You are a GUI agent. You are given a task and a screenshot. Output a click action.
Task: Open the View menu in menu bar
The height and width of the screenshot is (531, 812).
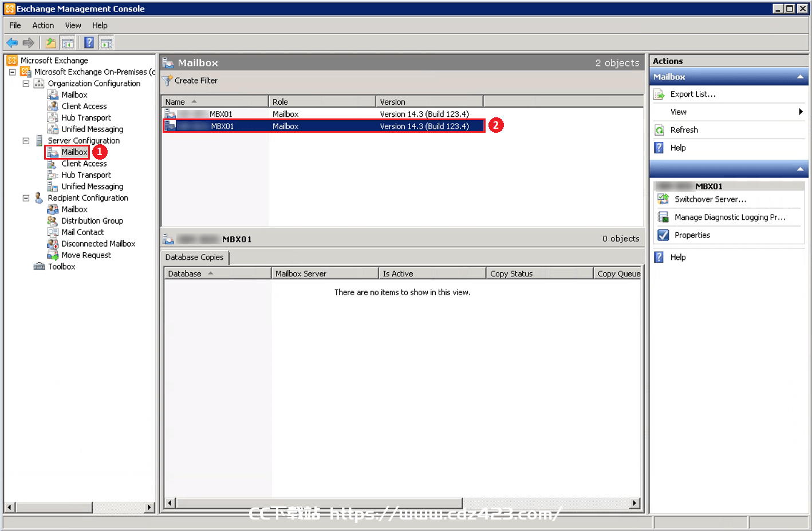[x=73, y=25]
